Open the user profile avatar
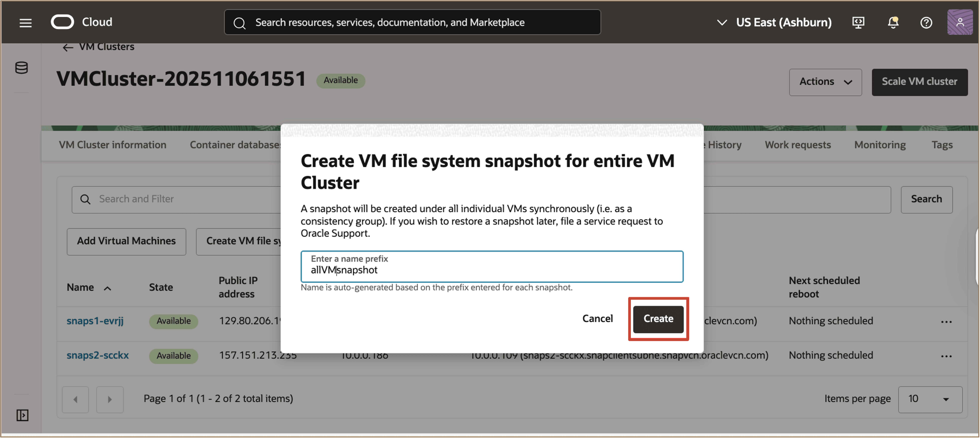980x438 pixels. [960, 22]
